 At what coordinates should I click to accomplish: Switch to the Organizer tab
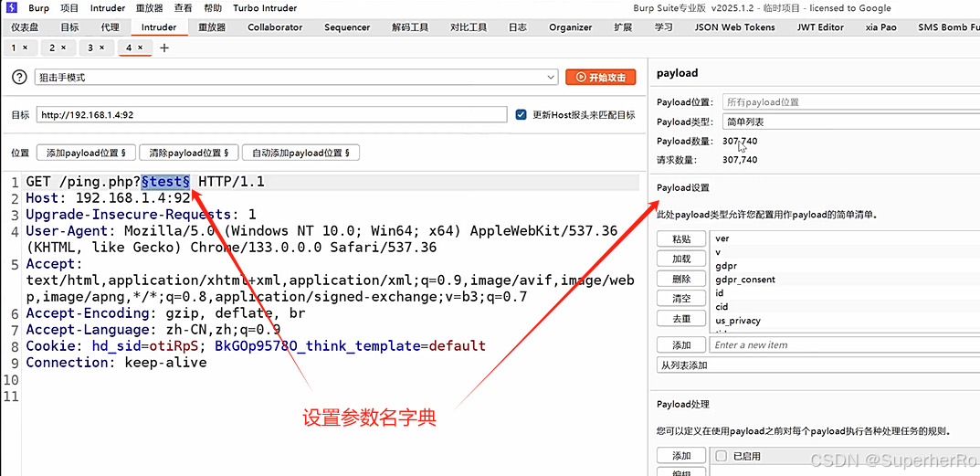click(571, 26)
